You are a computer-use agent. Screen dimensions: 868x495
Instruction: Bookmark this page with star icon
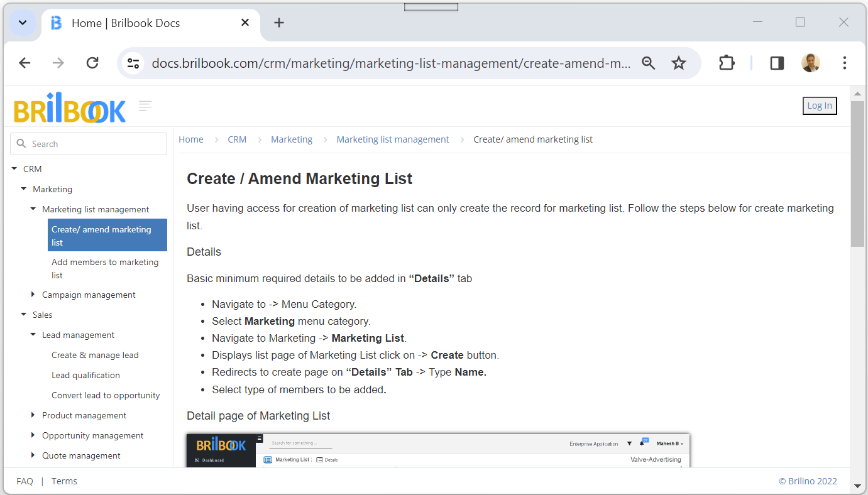[679, 63]
